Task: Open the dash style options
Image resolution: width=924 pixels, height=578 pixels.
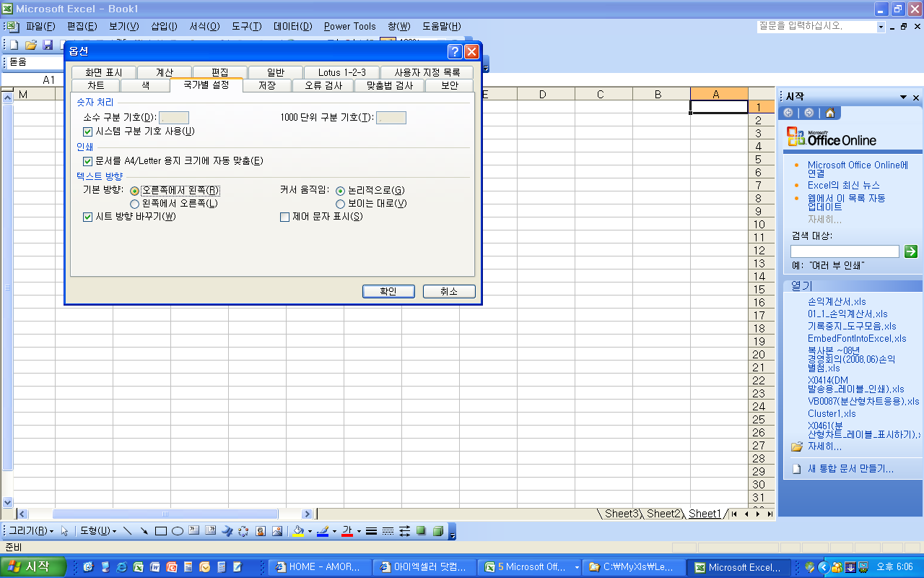Action: 388,531
